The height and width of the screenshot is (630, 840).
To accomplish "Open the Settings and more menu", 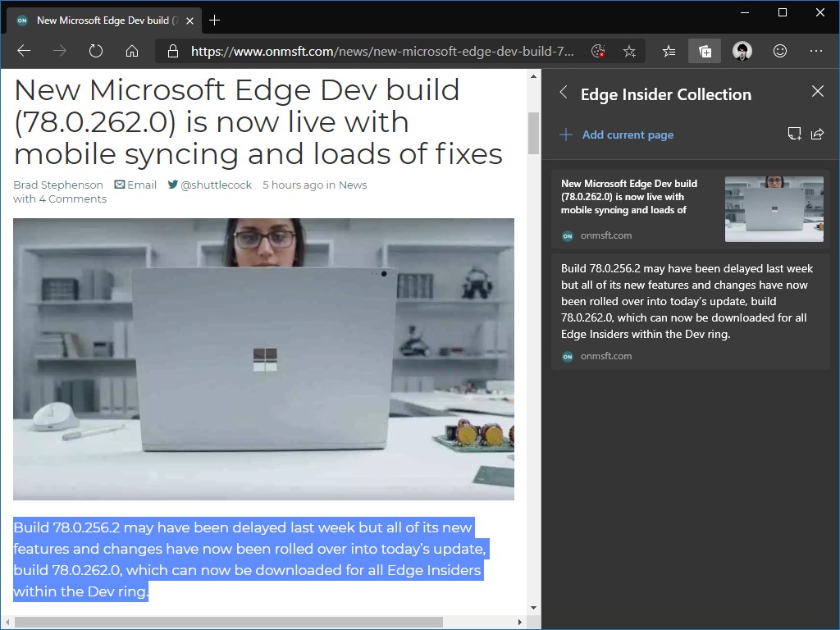I will pos(816,51).
